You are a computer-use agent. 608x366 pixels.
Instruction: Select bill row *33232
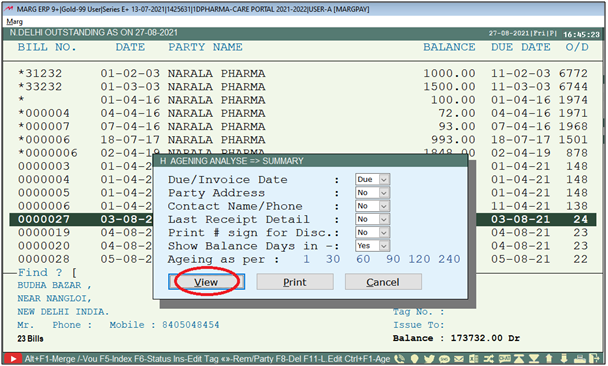coord(302,86)
